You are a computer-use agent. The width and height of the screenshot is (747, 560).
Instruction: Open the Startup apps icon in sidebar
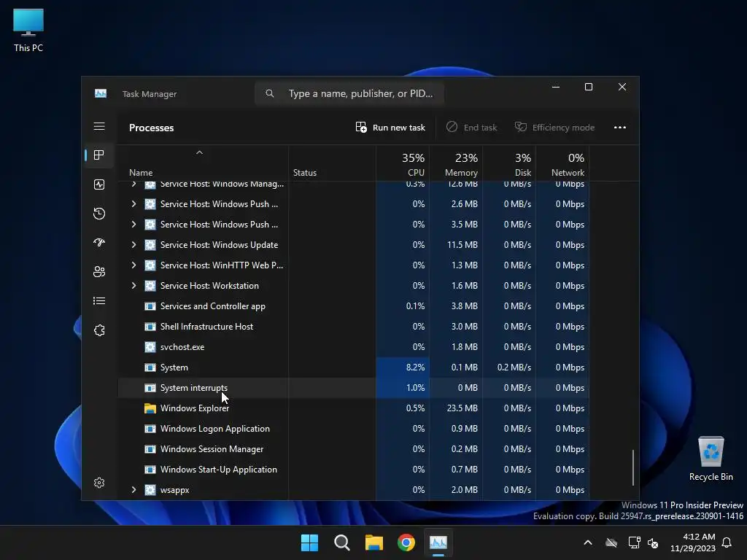pyautogui.click(x=99, y=242)
